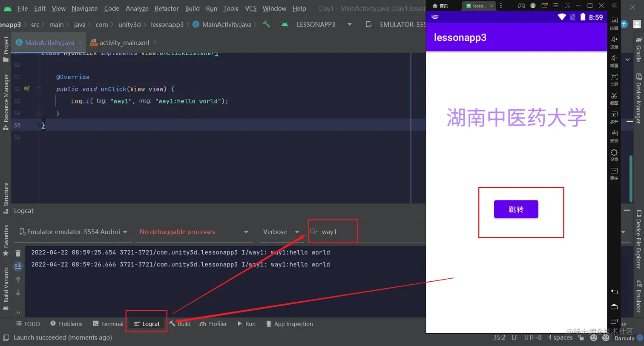644x346 pixels.
Task: Clear logcat with the trash icon
Action: coord(18,253)
